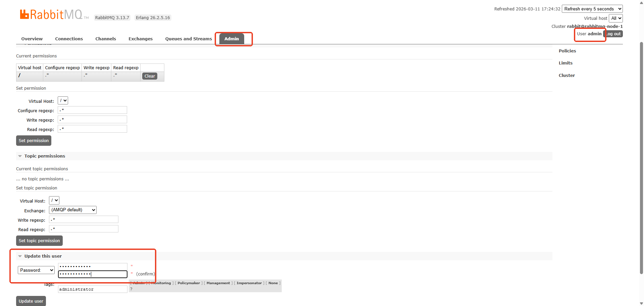Click the Management tag shortcut
The width and height of the screenshot is (644, 306).
[x=218, y=283]
